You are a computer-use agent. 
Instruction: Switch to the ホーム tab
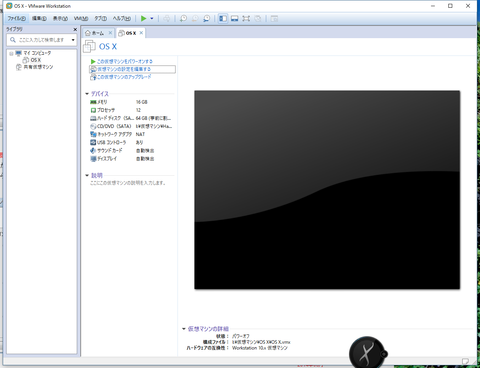98,33
